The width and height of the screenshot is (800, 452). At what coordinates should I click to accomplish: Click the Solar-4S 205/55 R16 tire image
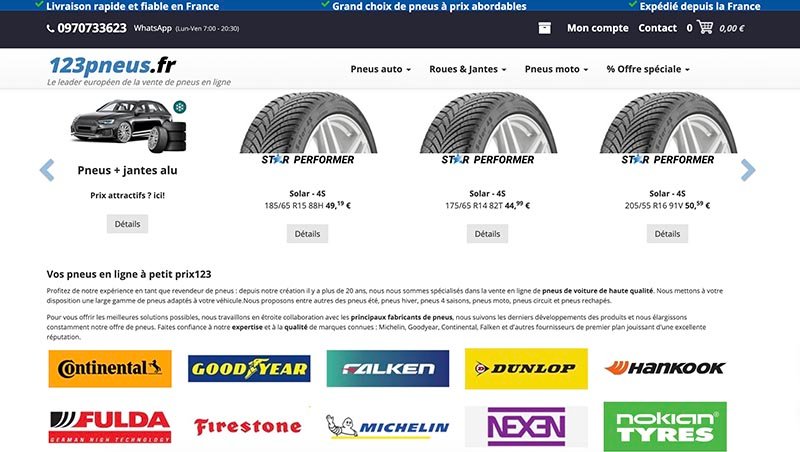[667, 123]
